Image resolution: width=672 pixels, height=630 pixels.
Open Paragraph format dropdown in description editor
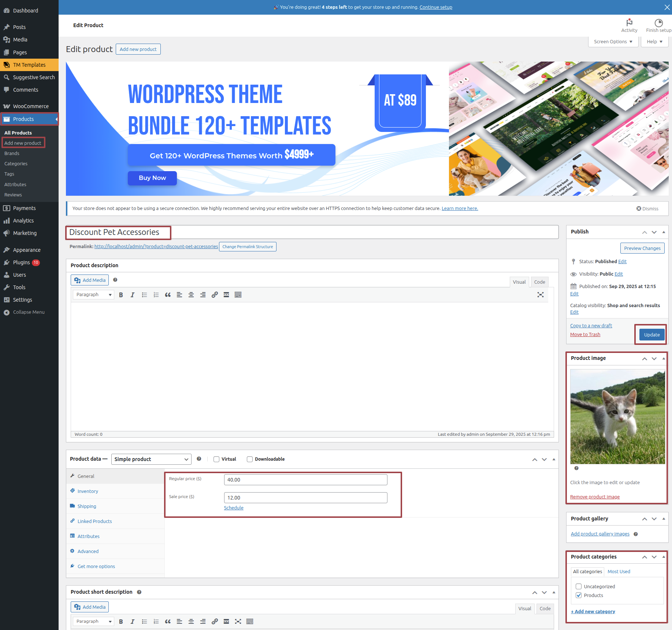coord(93,295)
